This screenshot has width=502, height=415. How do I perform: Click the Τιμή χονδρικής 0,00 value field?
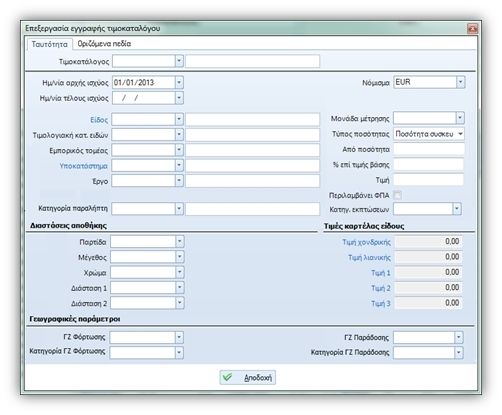[428, 241]
